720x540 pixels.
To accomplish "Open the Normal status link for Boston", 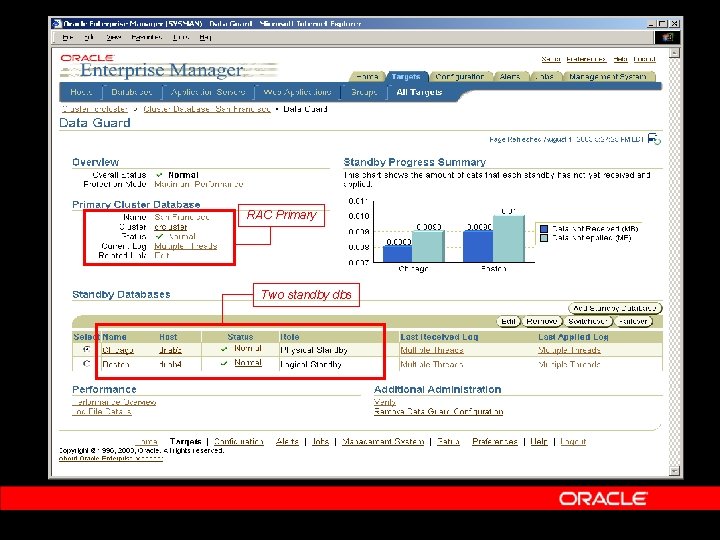I will 248,363.
